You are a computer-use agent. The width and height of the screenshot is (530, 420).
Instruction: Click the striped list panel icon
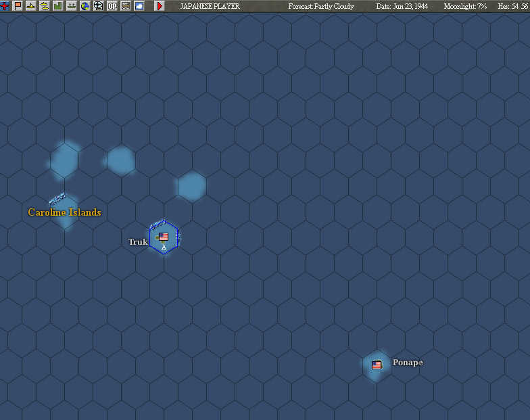[126, 5]
